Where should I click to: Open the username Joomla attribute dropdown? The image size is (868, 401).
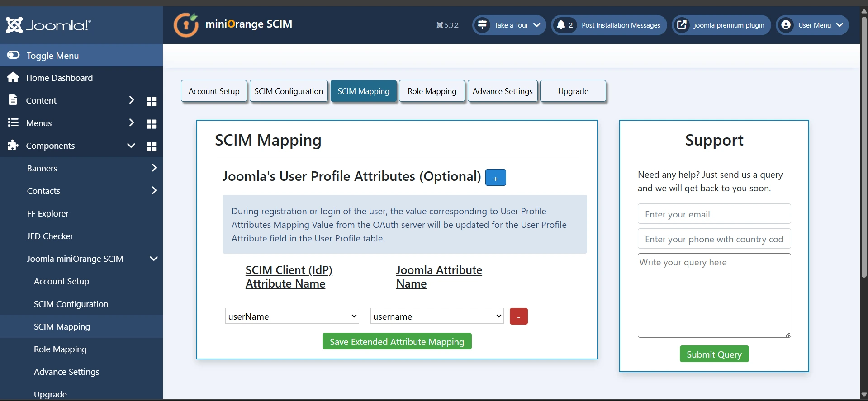437,316
